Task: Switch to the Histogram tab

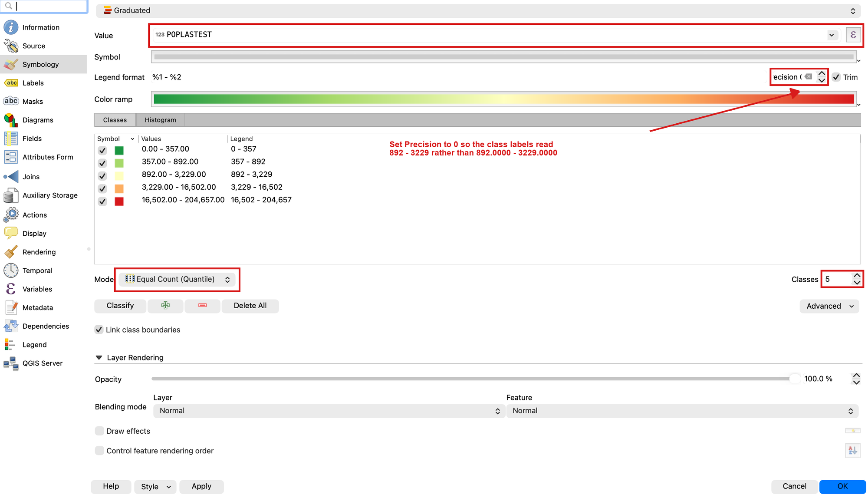Action: 161,120
